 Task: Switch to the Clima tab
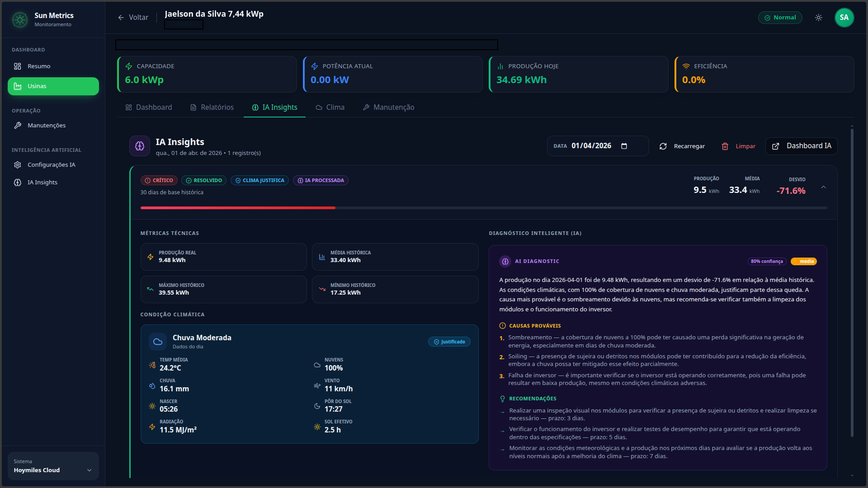coord(330,107)
